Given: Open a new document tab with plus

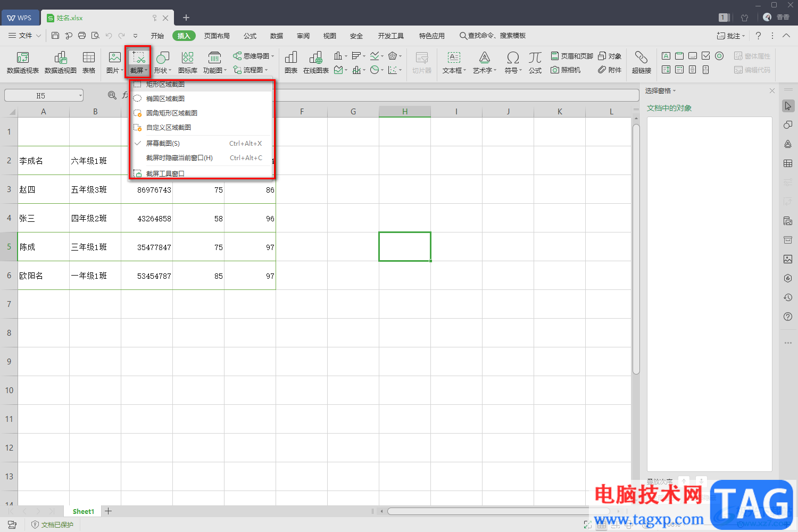Looking at the screenshot, I should tap(186, 18).
